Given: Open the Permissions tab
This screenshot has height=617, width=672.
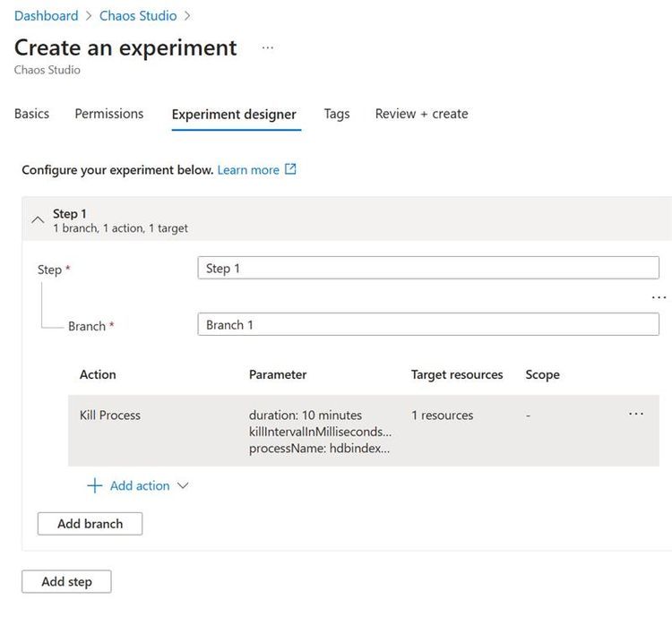Looking at the screenshot, I should point(109,114).
